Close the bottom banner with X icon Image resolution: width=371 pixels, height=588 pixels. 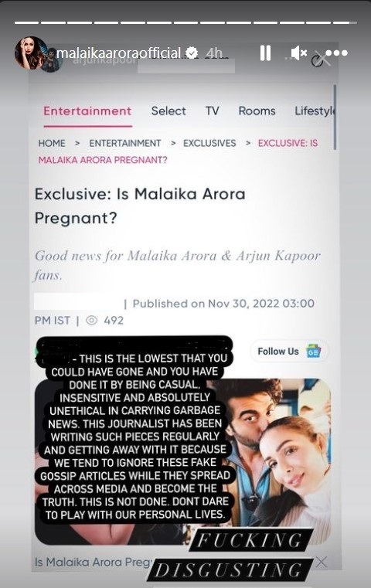(322, 563)
